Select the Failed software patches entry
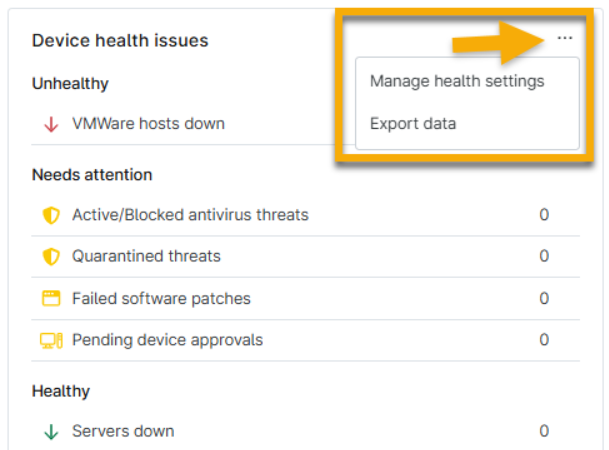The width and height of the screenshot is (609, 450). (161, 299)
